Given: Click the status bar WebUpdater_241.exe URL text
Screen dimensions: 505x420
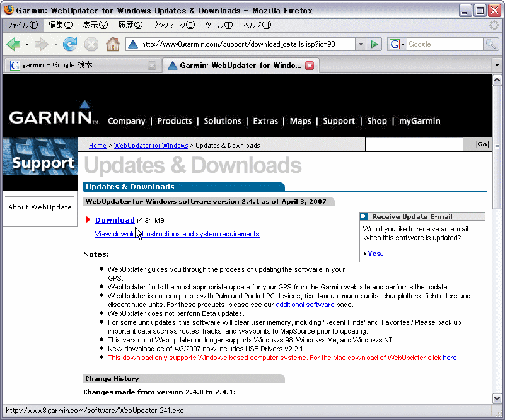Looking at the screenshot, I should pos(95,411).
